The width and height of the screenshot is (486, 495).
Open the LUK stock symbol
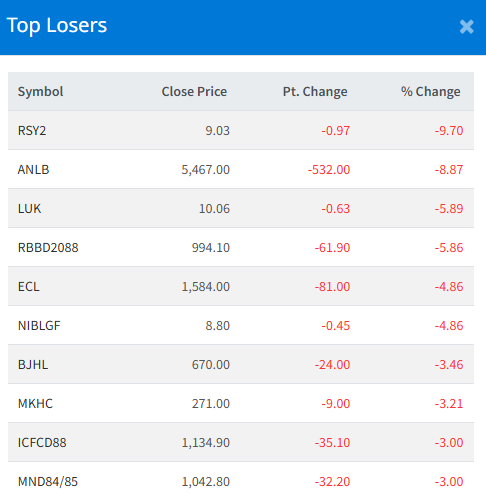coord(29,209)
